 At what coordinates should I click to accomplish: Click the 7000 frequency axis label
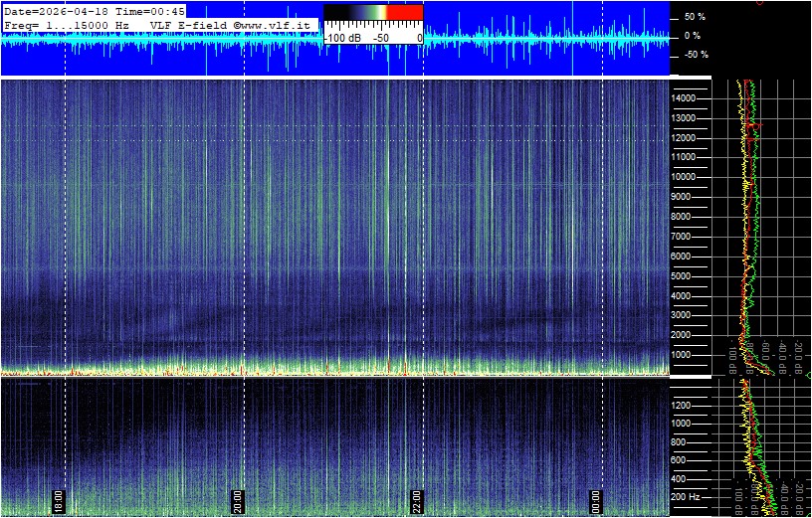[683, 237]
